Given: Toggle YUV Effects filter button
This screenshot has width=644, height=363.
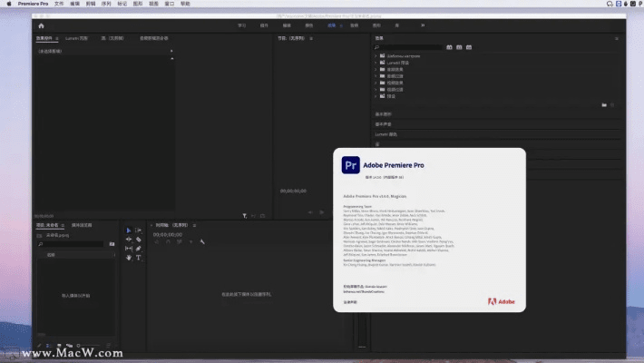Looking at the screenshot, I should 469,47.
